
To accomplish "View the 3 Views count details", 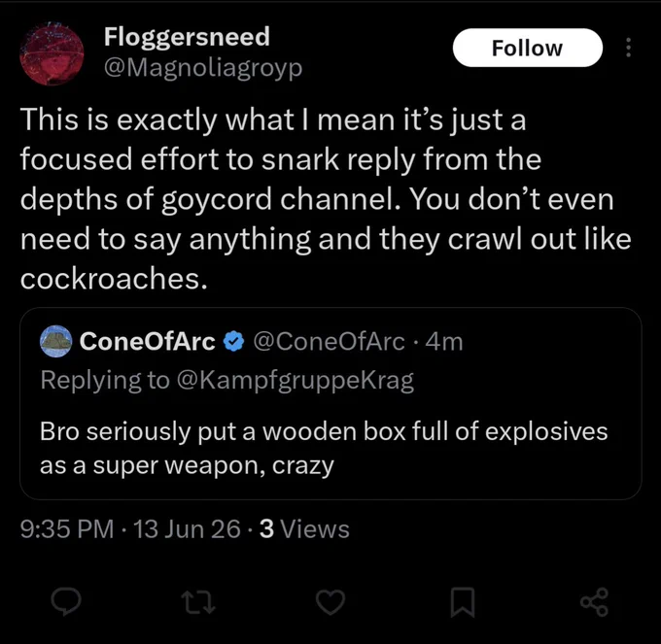I will tap(304, 529).
